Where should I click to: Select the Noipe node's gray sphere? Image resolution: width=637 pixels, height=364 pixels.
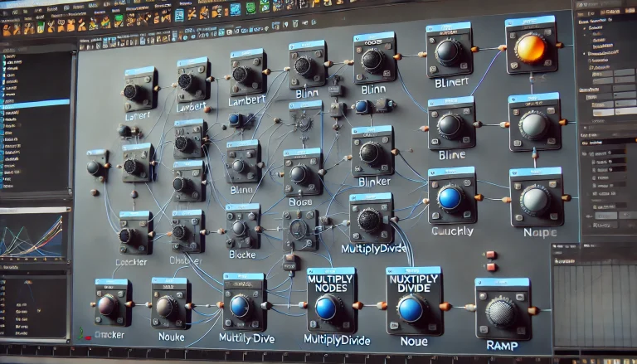click(x=534, y=200)
